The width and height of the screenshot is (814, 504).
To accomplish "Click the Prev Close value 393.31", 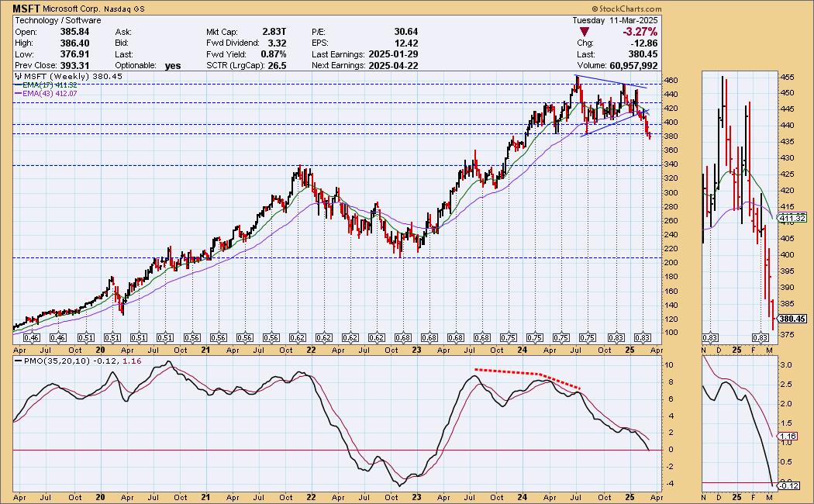I will [x=74, y=65].
